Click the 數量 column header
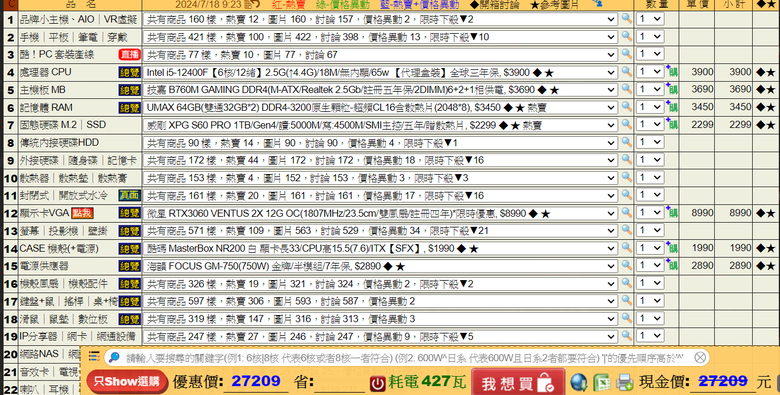The height and width of the screenshot is (395, 780). pos(657,4)
